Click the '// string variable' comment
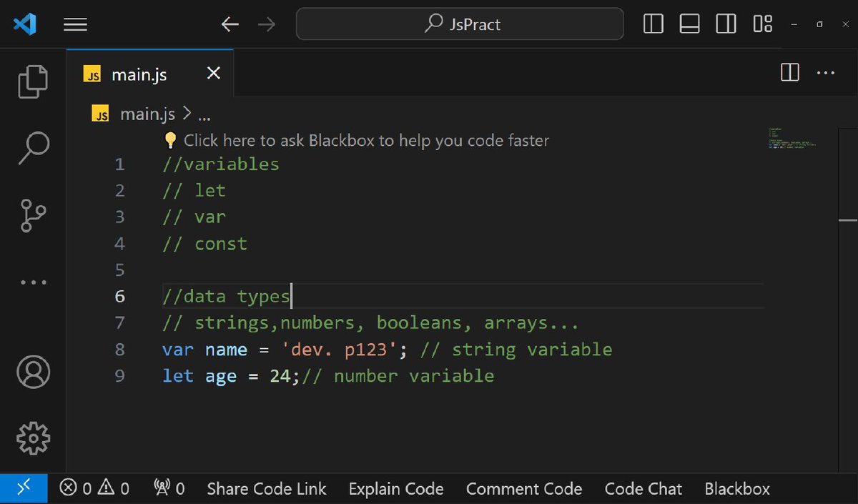The height and width of the screenshot is (504, 858). click(x=516, y=350)
